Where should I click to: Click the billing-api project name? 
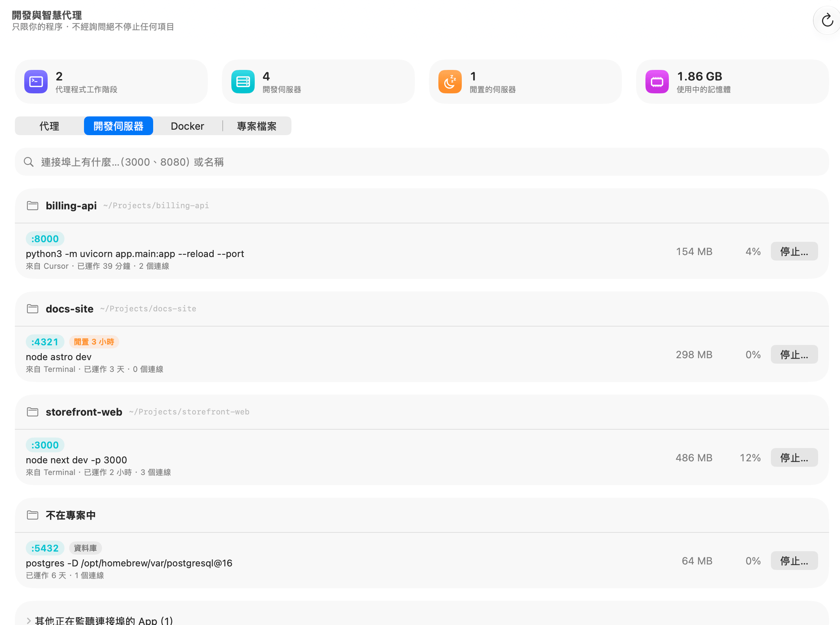(71, 205)
